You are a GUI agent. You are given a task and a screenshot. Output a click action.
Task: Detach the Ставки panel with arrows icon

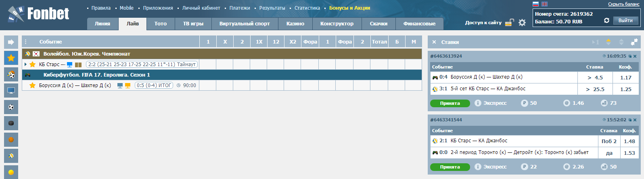point(634,42)
